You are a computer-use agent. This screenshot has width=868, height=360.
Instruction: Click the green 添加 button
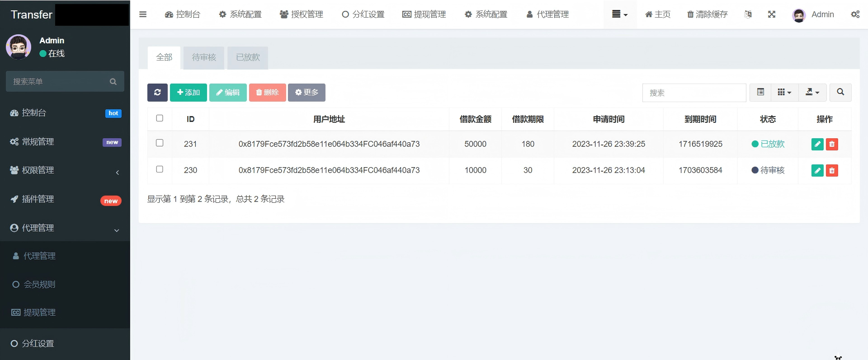189,93
